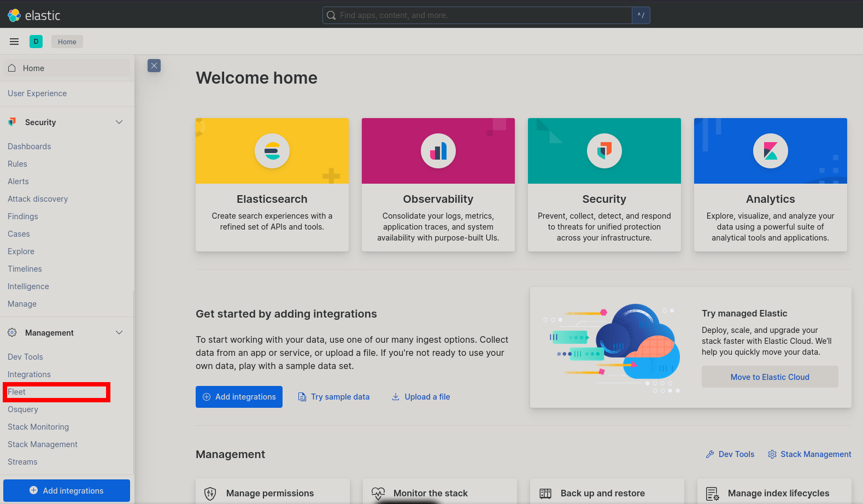Open Cases in the sidebar
863x504 pixels.
(19, 234)
